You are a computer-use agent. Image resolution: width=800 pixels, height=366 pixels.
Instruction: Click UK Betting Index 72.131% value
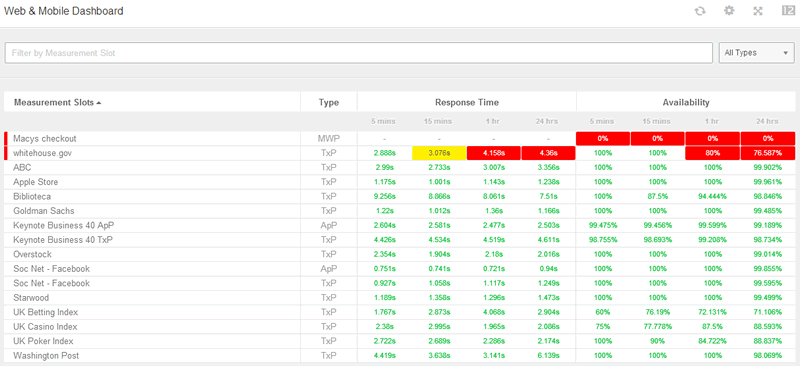tap(712, 312)
